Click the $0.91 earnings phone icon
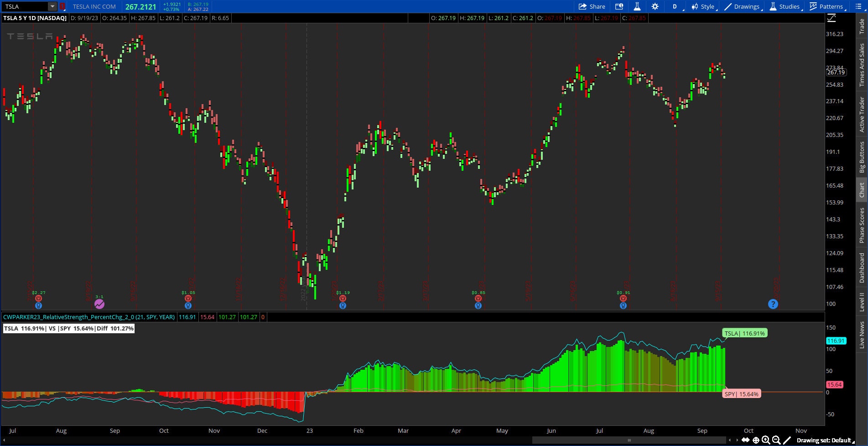868x446 pixels. 623,299
